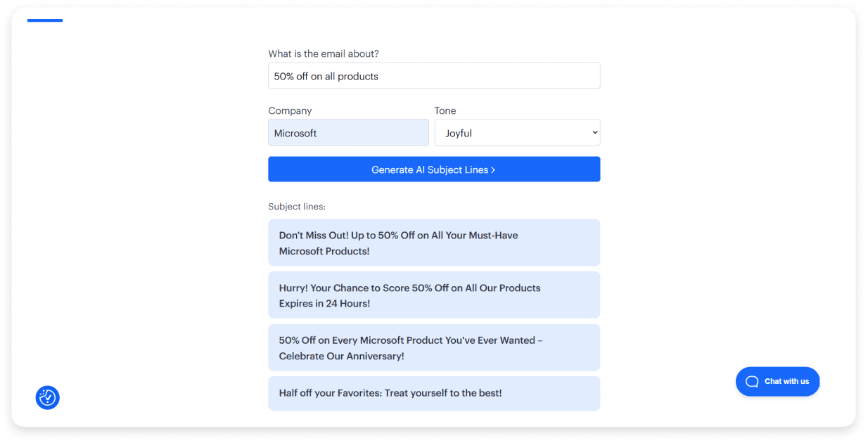Edit the 50% off on all products text
This screenshot has width=868, height=443.
tap(434, 75)
